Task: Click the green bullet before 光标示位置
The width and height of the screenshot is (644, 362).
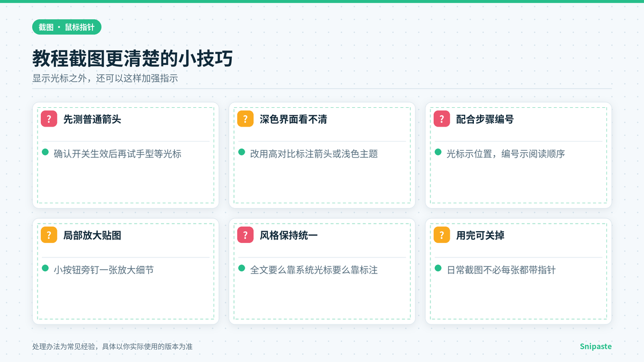Action: pos(438,152)
